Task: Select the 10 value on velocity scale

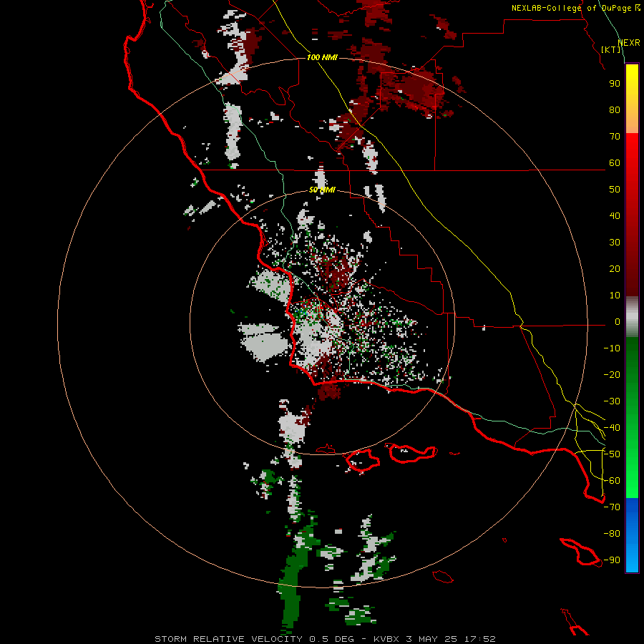Action: tap(615, 296)
